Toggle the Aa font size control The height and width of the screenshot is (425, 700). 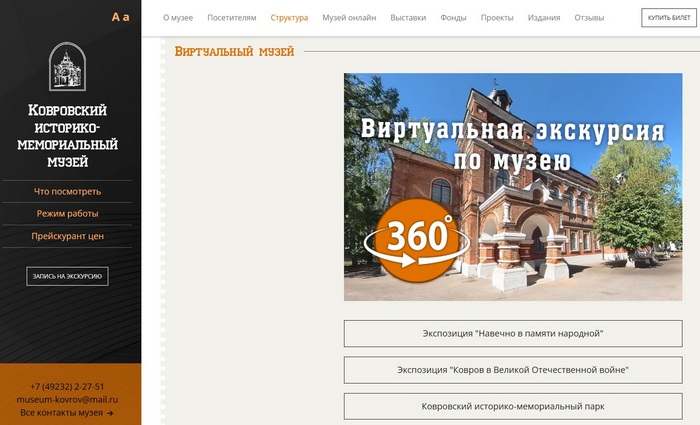coord(120,17)
